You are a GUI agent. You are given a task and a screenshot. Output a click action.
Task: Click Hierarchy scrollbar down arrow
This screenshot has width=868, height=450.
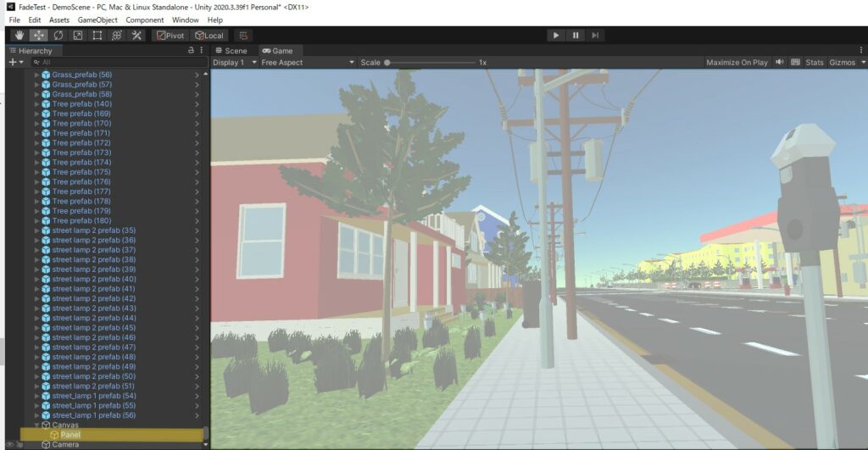(x=206, y=444)
